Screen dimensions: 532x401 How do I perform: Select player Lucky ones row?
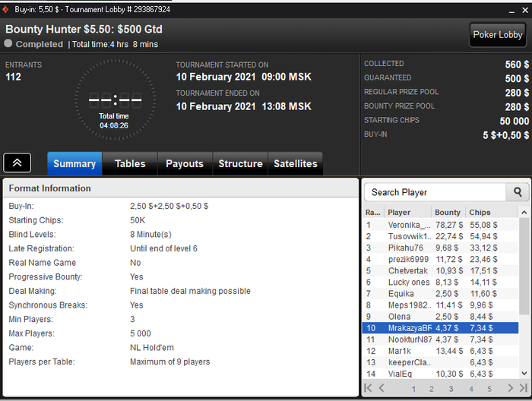[x=440, y=282]
